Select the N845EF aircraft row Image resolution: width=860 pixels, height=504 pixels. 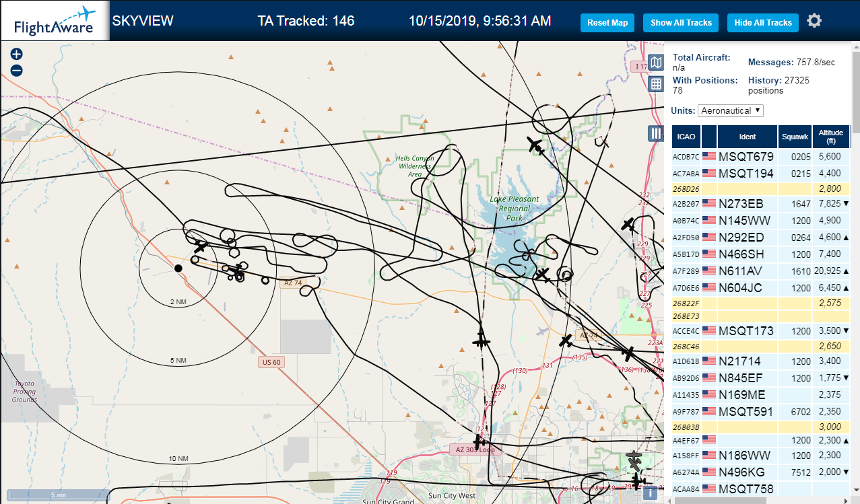(x=761, y=378)
